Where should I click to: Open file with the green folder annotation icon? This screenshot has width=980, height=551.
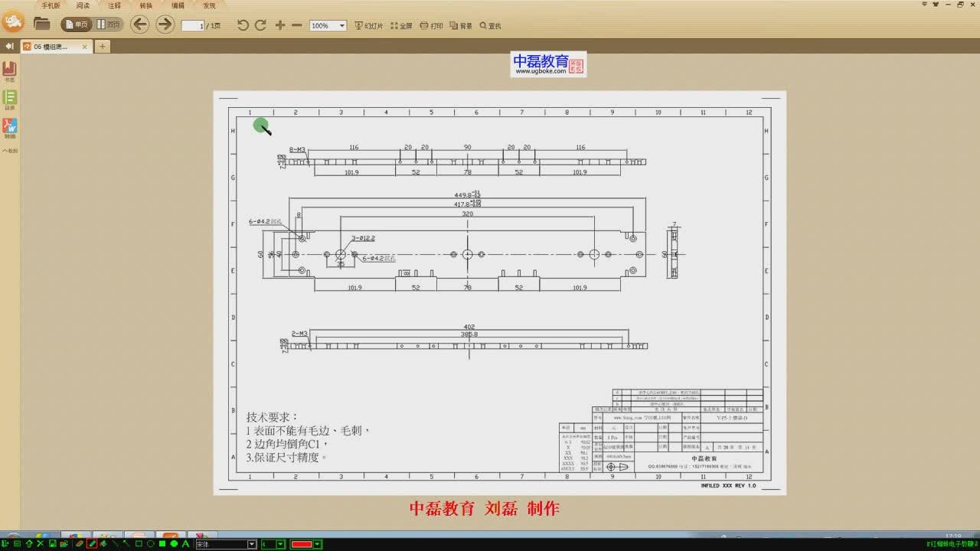click(64, 544)
